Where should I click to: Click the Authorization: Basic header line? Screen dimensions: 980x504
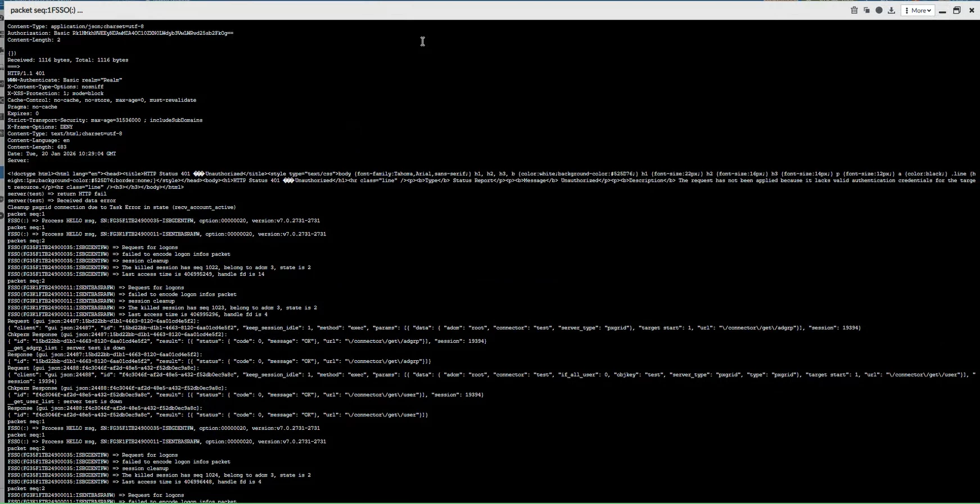click(x=120, y=33)
